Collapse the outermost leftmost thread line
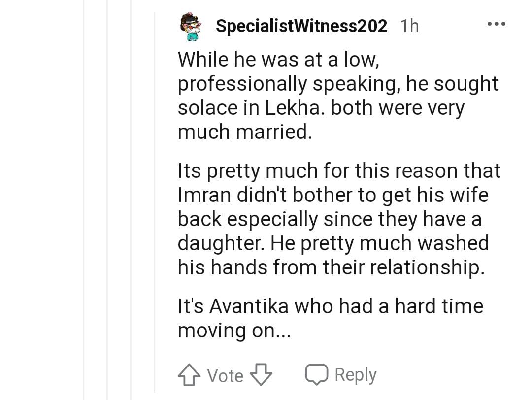The width and height of the screenshot is (532, 400). click(x=84, y=197)
